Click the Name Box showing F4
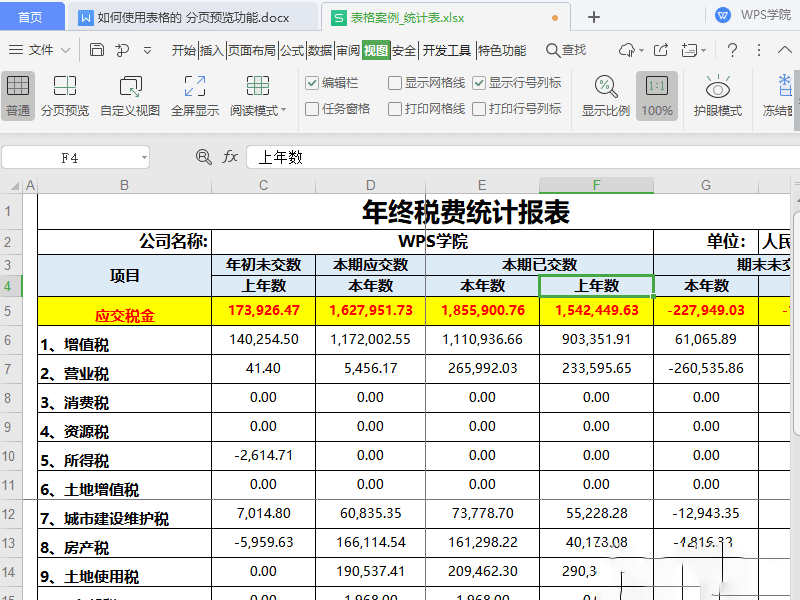Image resolution: width=800 pixels, height=600 pixels. click(70, 158)
